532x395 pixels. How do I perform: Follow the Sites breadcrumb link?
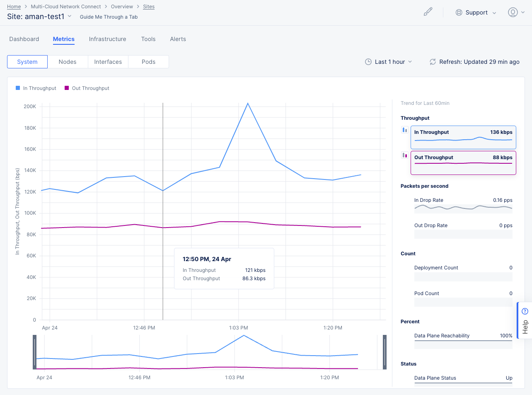(148, 6)
